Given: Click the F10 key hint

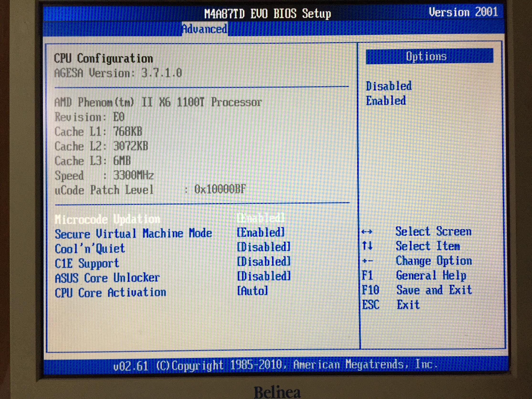Looking at the screenshot, I should pos(370,290).
